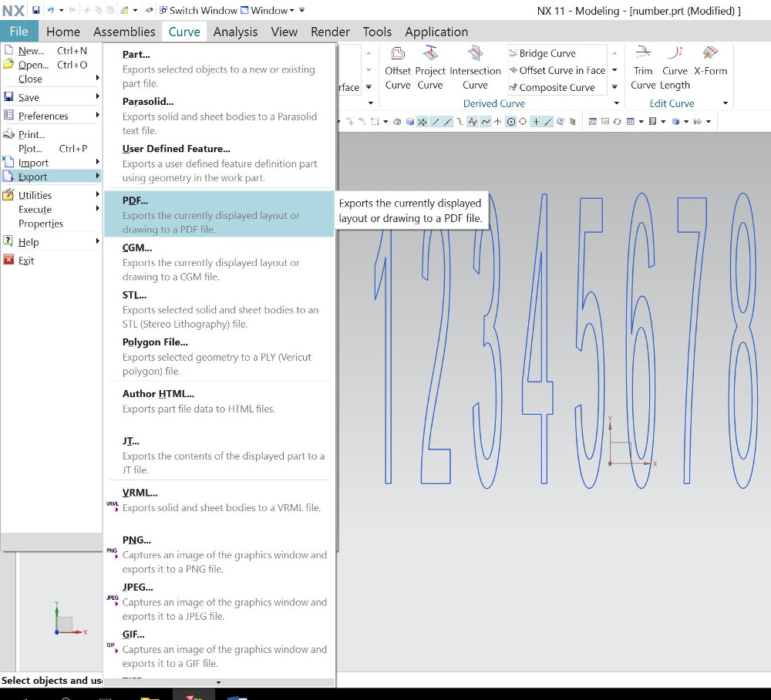Click the Composite Curve command
Image resolution: width=771 pixels, height=700 pixels.
(552, 88)
